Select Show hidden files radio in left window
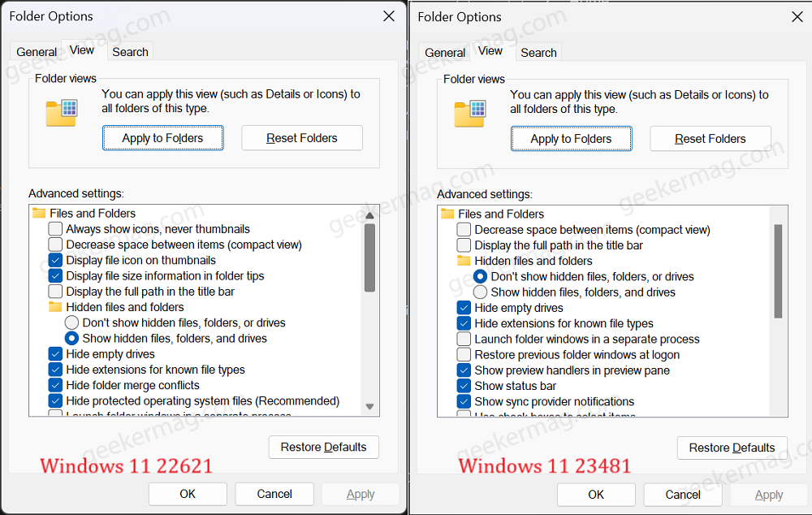Image resolution: width=812 pixels, height=515 pixels. [72, 338]
